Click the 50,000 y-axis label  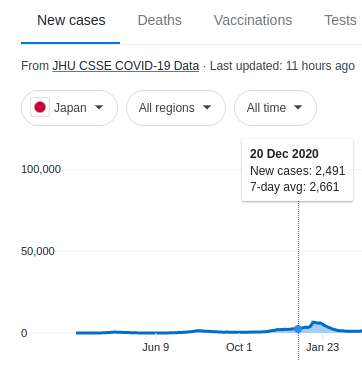pyautogui.click(x=38, y=251)
